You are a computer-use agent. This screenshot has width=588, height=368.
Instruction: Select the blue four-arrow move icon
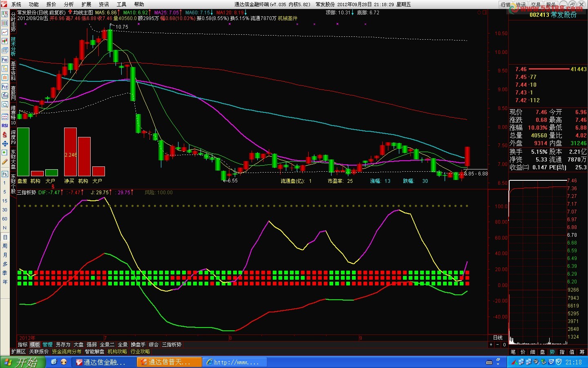pyautogui.click(x=5, y=144)
